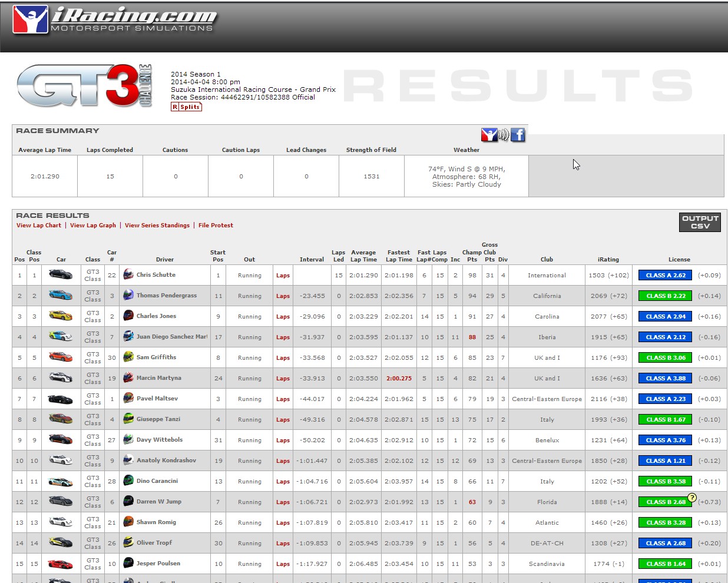Open the View Lap Graph link
This screenshot has width=728, height=583.
pos(93,225)
